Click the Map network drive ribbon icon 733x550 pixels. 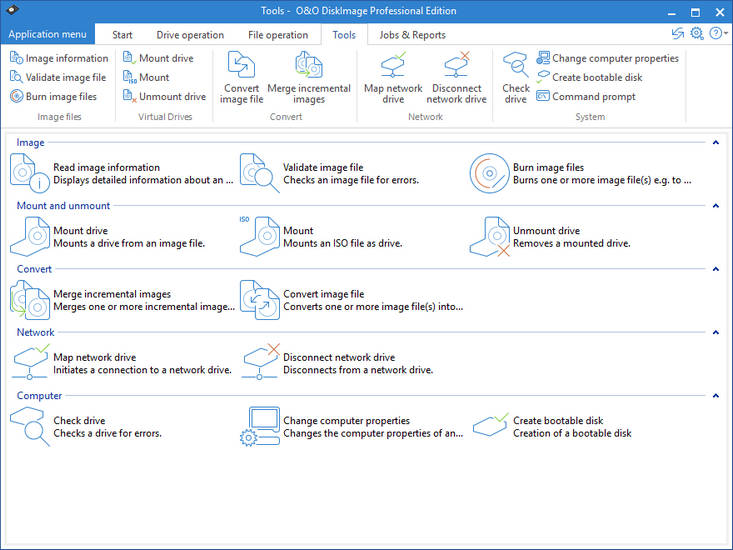point(393,66)
